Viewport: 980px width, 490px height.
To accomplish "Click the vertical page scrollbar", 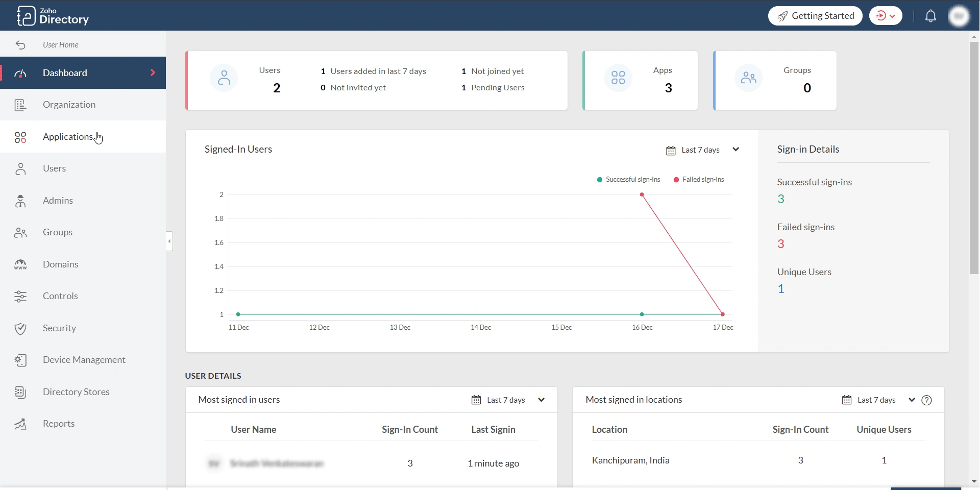I will (974, 158).
